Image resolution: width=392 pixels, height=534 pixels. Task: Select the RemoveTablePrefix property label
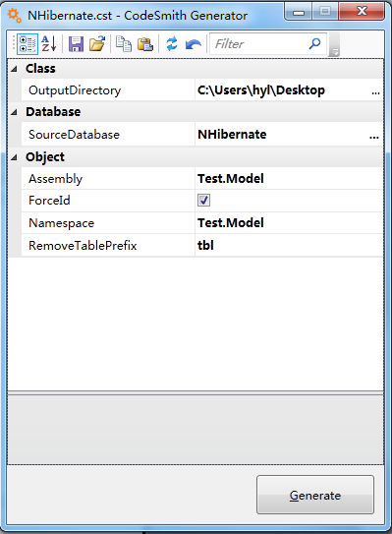[x=83, y=246]
